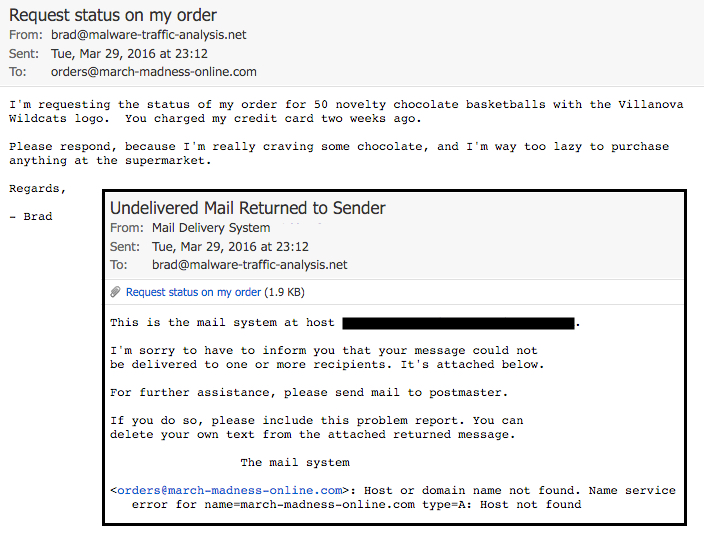Click the attachment size (1.9 KB) label
This screenshot has width=704, height=542.
pos(285,292)
